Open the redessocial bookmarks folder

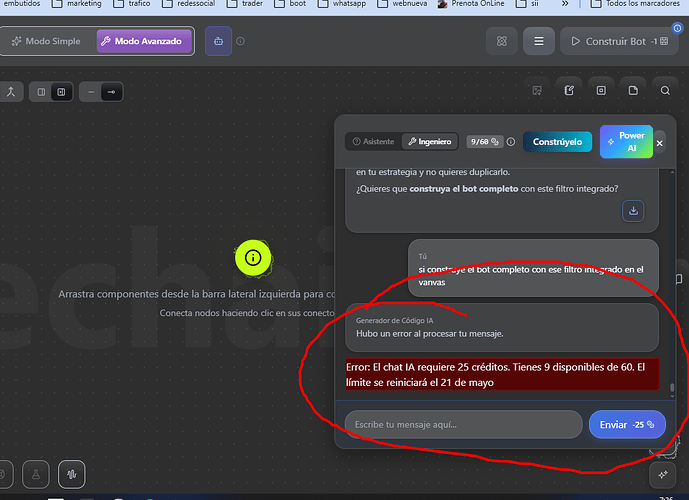[x=189, y=4]
